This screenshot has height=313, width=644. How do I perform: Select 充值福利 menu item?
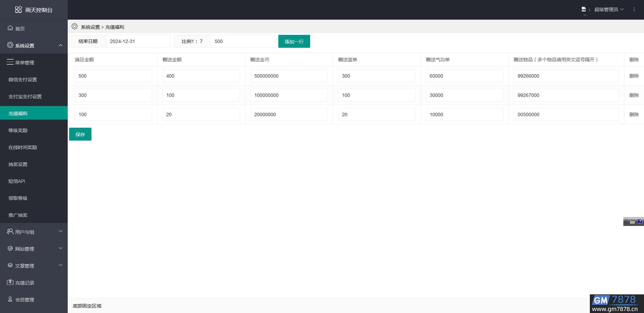pyautogui.click(x=34, y=113)
